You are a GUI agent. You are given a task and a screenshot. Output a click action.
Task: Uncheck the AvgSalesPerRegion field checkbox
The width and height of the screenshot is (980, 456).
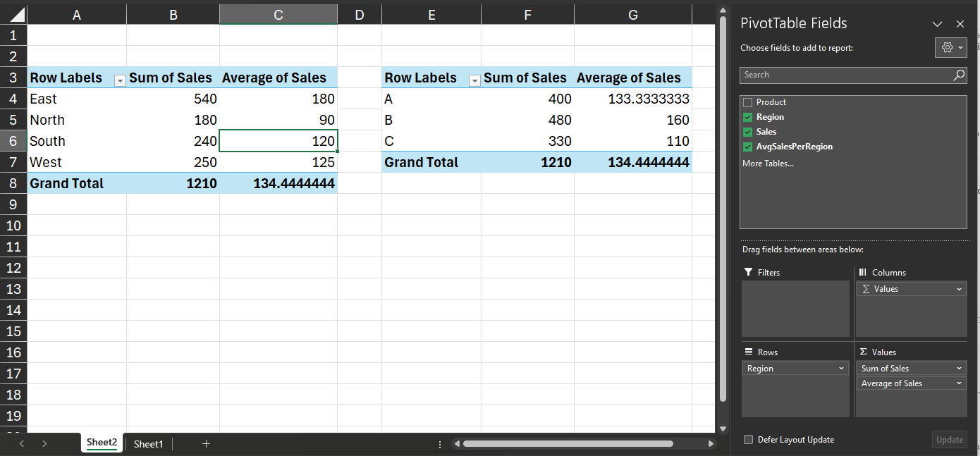[748, 147]
